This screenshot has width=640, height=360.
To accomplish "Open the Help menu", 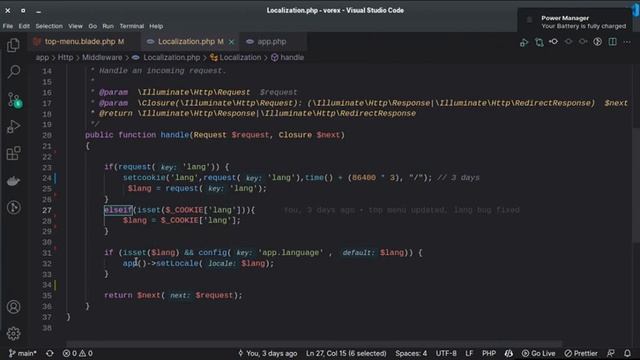I will click(156, 26).
